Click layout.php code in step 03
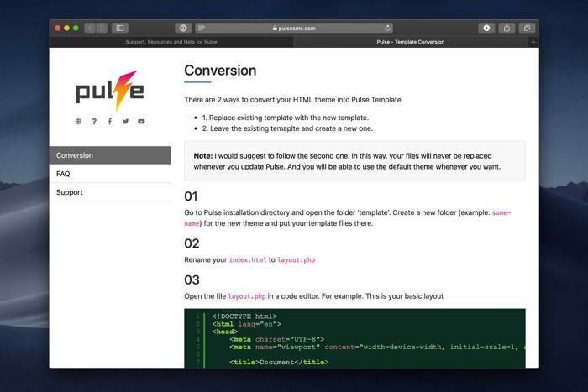This screenshot has width=588, height=392. click(247, 296)
